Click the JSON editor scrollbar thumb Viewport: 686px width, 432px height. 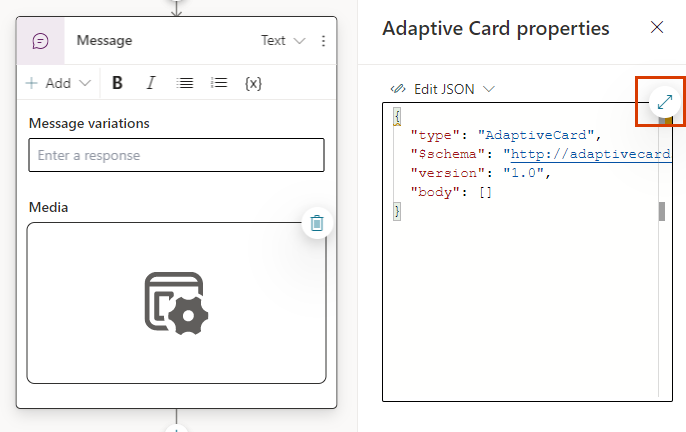click(662, 211)
